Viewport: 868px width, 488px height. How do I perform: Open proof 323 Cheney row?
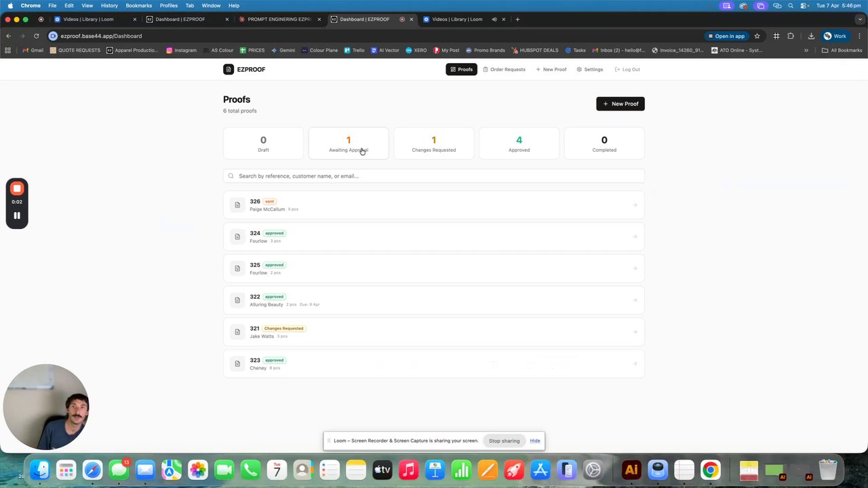click(434, 364)
